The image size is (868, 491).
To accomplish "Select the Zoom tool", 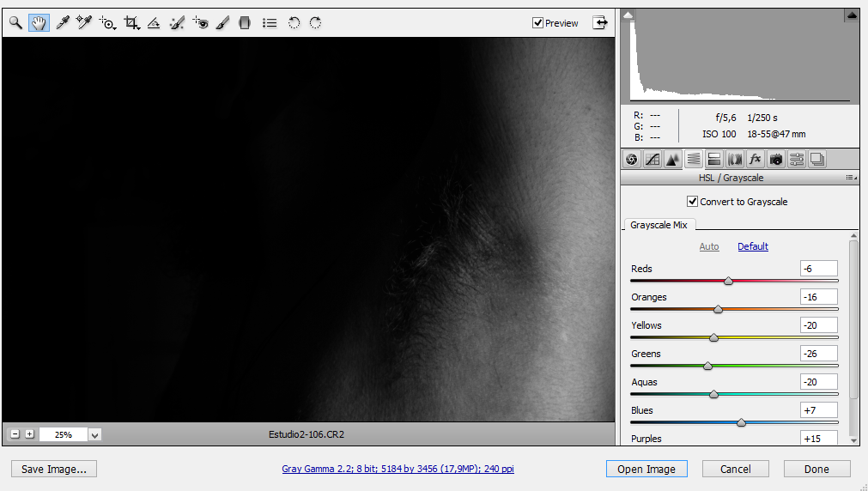I will click(15, 23).
